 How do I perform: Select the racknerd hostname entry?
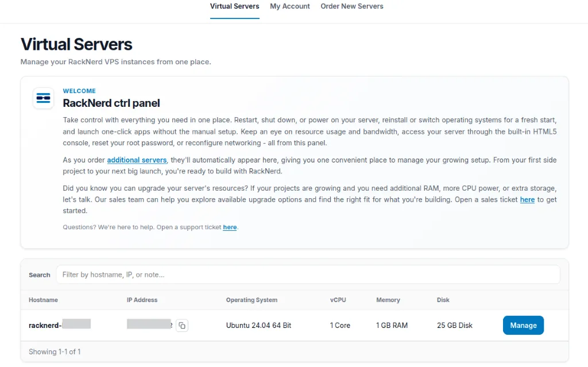click(60, 325)
